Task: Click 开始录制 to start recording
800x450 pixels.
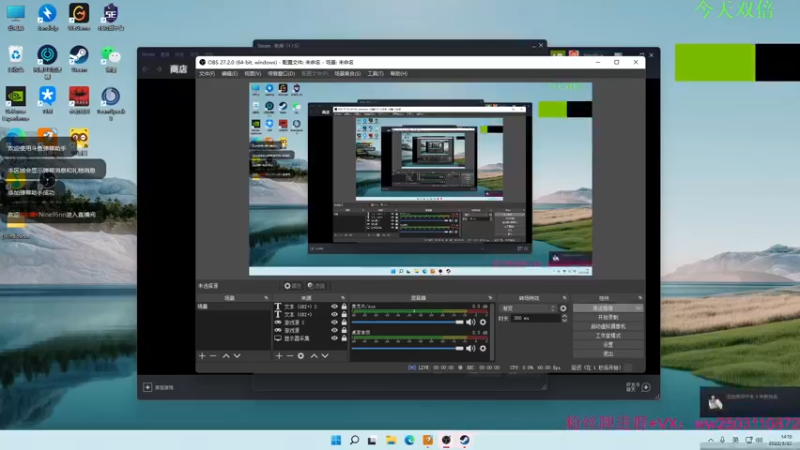Action: [x=608, y=317]
